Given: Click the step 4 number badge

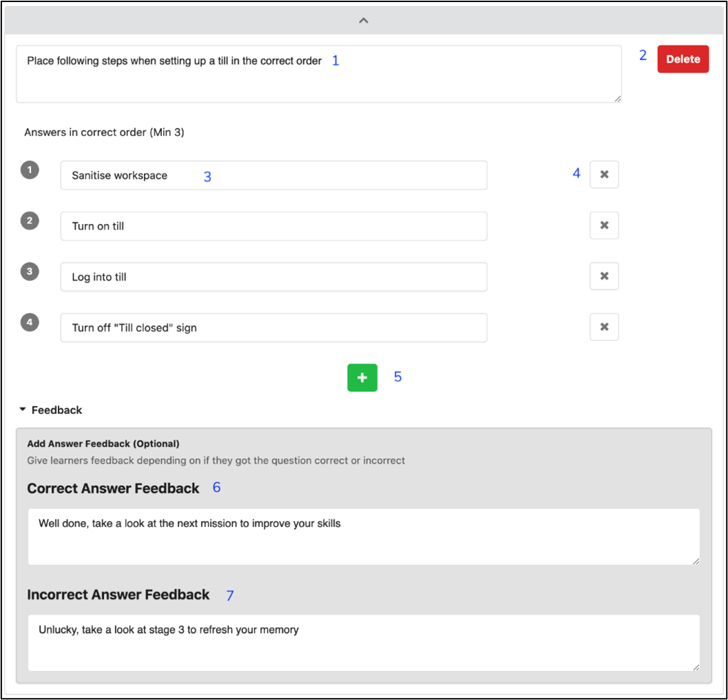Looking at the screenshot, I should [30, 322].
